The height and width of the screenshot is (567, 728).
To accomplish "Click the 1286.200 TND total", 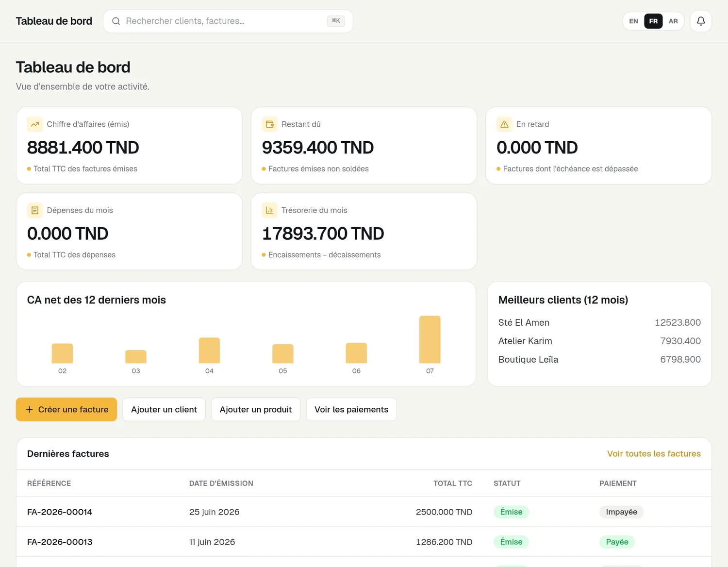I will tap(444, 542).
